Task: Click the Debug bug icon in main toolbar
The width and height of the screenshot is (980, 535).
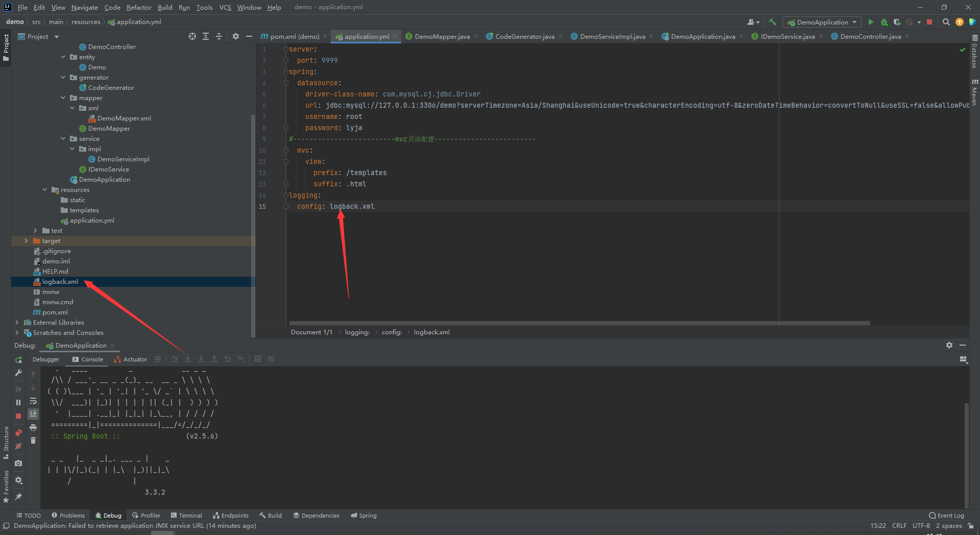Action: [884, 22]
